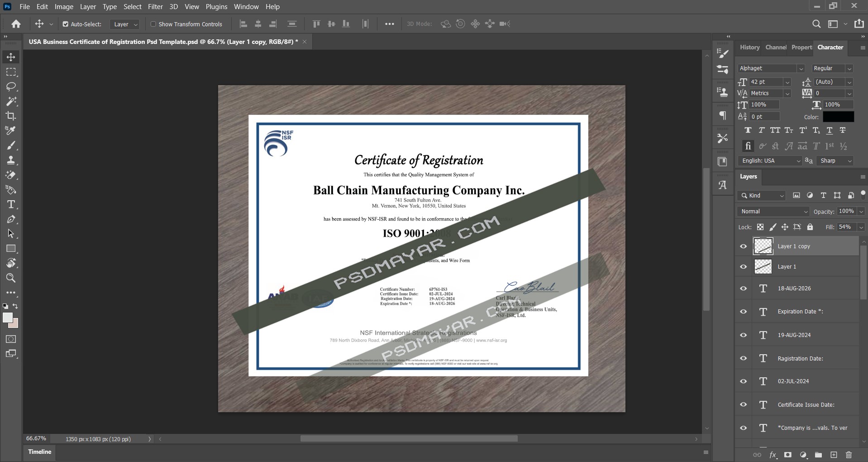
Task: Open the Normal blend mode dropdown
Action: (773, 212)
